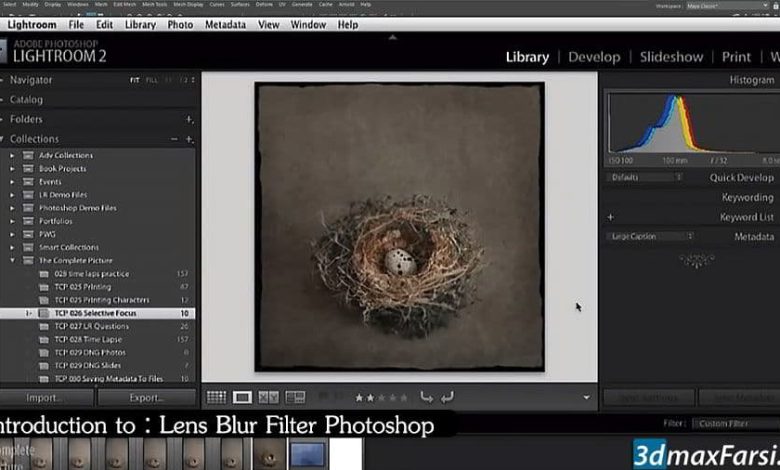Click the Import button
This screenshot has height=470, width=780.
point(45,397)
